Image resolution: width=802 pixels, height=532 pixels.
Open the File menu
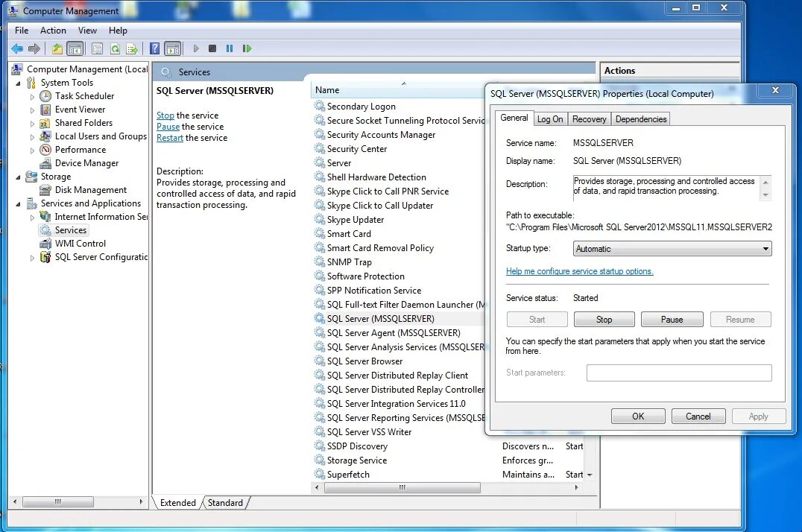tap(22, 31)
